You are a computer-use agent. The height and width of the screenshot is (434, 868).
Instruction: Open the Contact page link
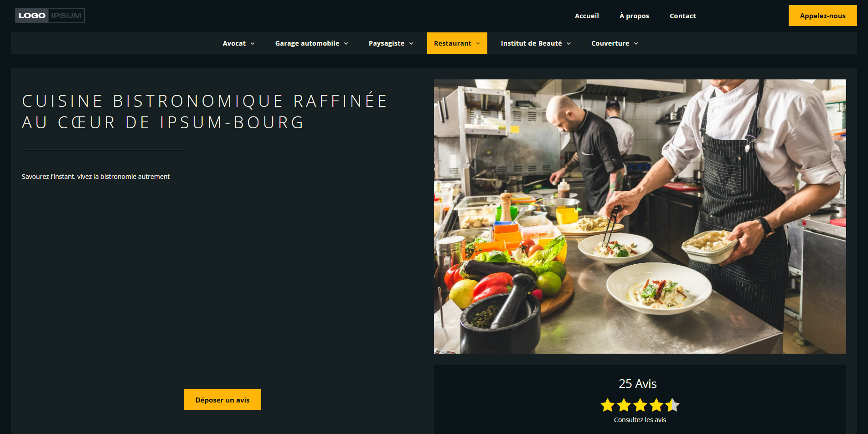682,16
